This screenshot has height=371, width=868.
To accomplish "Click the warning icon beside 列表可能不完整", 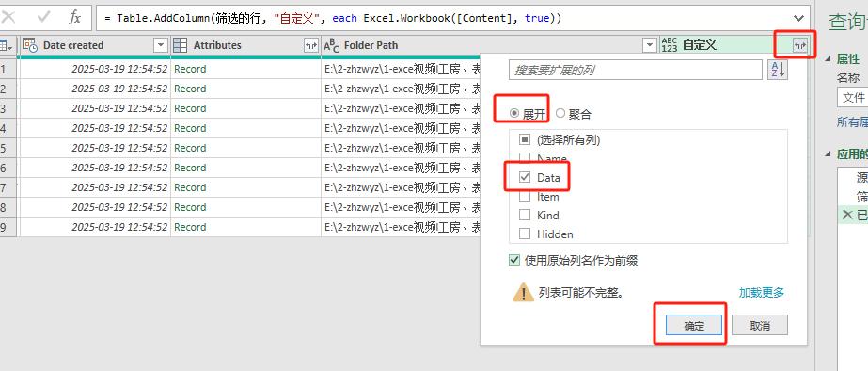I will point(523,292).
